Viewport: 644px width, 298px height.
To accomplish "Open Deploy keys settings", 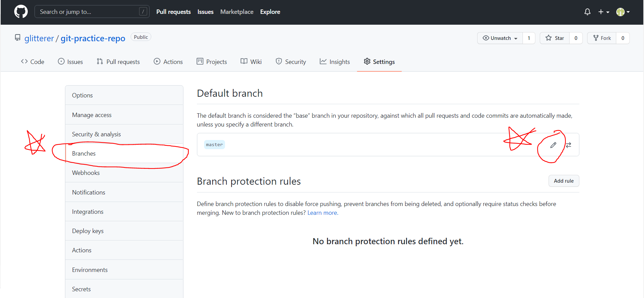I will click(x=124, y=231).
